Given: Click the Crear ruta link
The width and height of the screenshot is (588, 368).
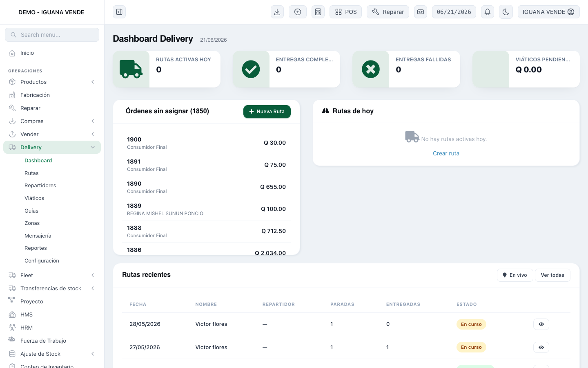Looking at the screenshot, I should 446,153.
